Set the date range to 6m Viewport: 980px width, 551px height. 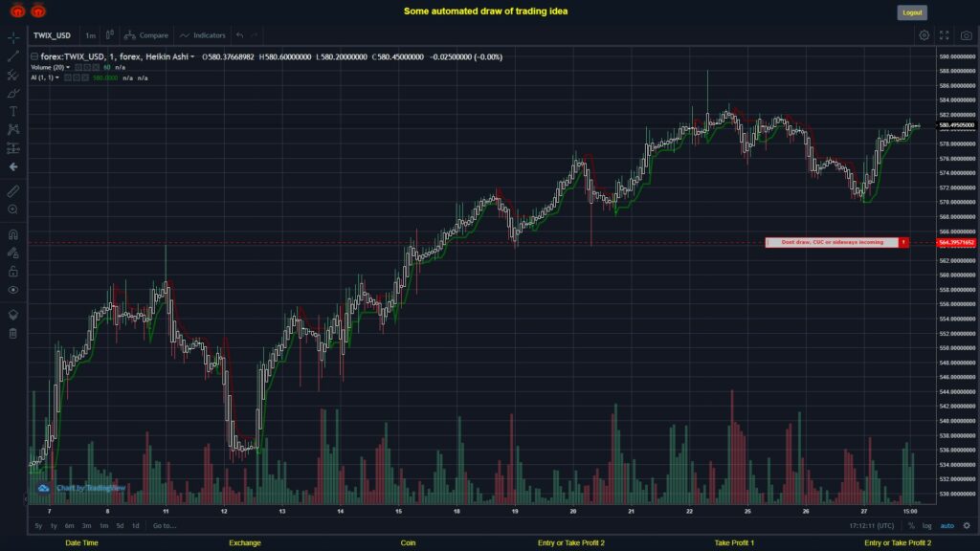point(69,526)
